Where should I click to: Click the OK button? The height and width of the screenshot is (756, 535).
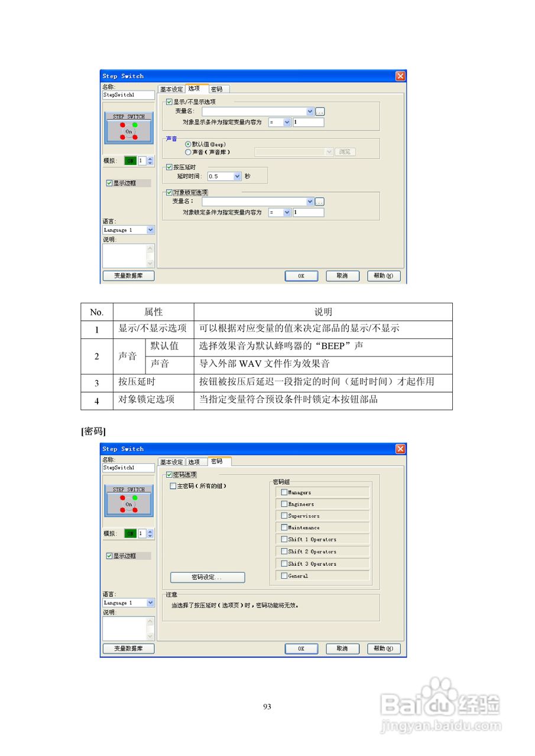(x=301, y=276)
